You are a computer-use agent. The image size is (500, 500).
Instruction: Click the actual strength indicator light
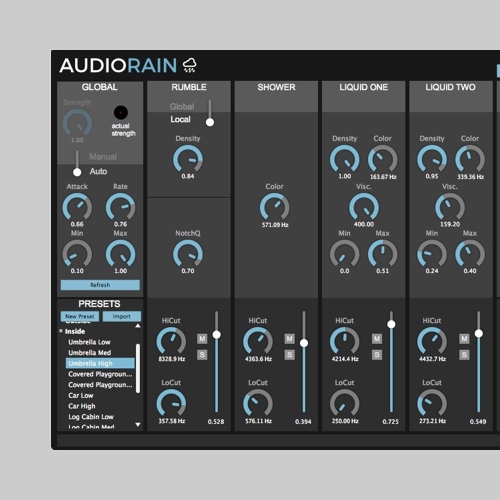[x=121, y=113]
